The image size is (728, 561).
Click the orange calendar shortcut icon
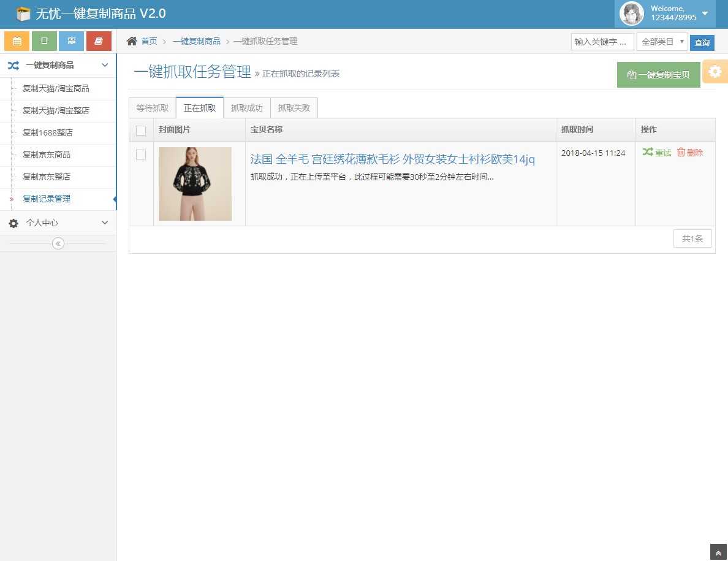point(17,41)
